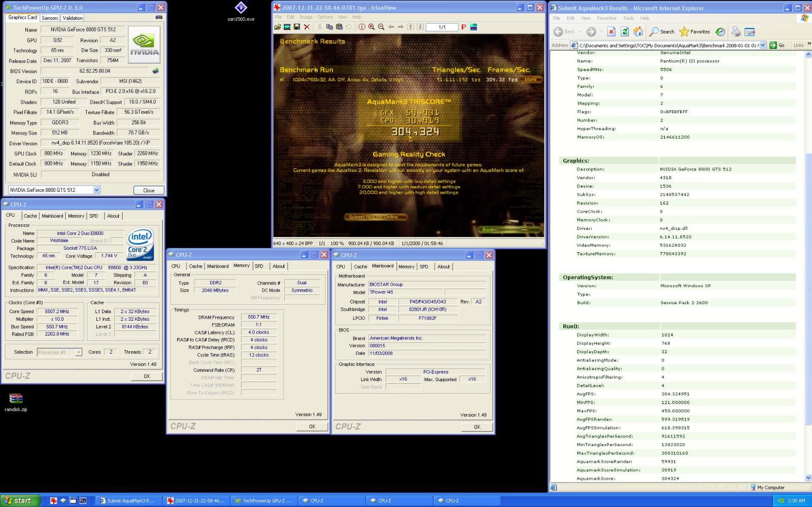Image resolution: width=812 pixels, height=507 pixels.
Task: Click Internet Explorer Home icon
Action: coord(638,31)
